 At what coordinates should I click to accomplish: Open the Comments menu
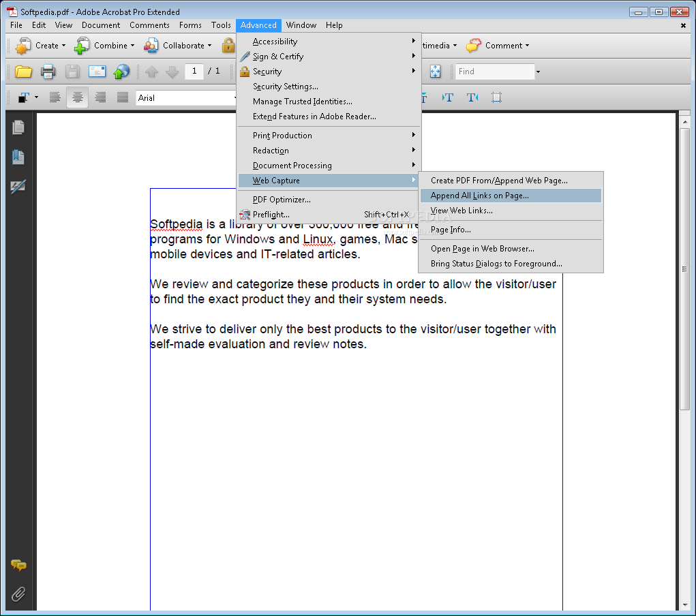coord(149,25)
